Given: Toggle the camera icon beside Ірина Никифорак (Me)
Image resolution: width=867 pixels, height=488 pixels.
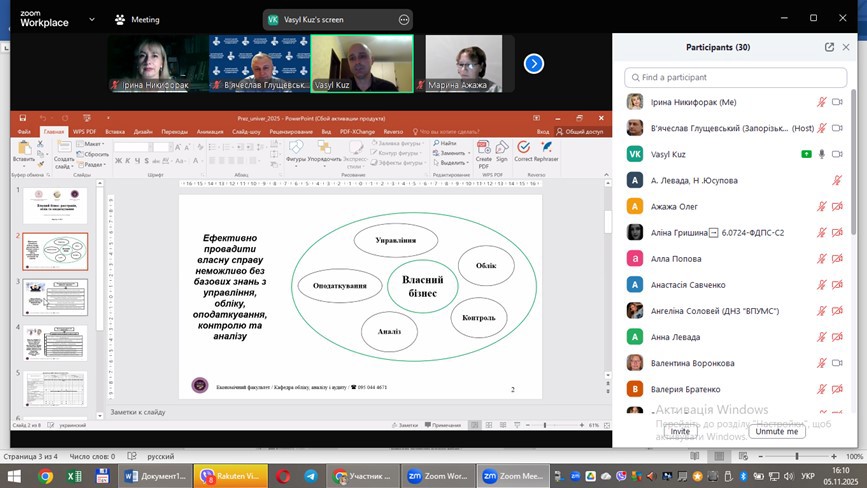Looking at the screenshot, I should tap(838, 101).
